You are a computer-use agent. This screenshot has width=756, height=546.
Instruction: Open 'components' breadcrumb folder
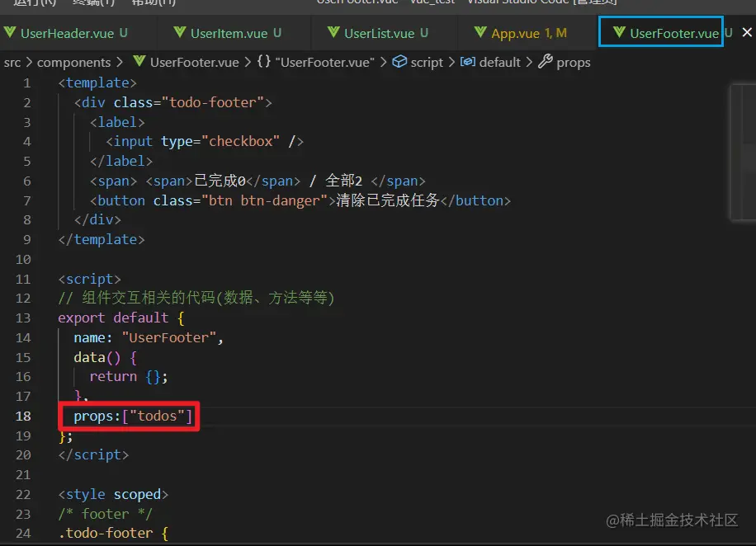pos(73,63)
